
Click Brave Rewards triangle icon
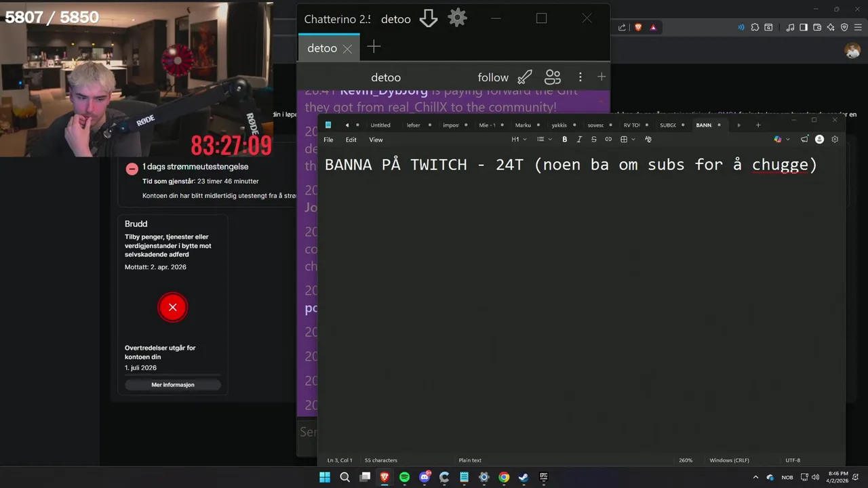pos(654,27)
